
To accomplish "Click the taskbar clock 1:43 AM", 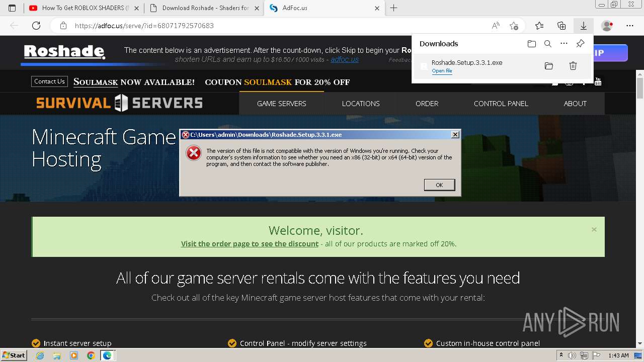I will point(618,355).
